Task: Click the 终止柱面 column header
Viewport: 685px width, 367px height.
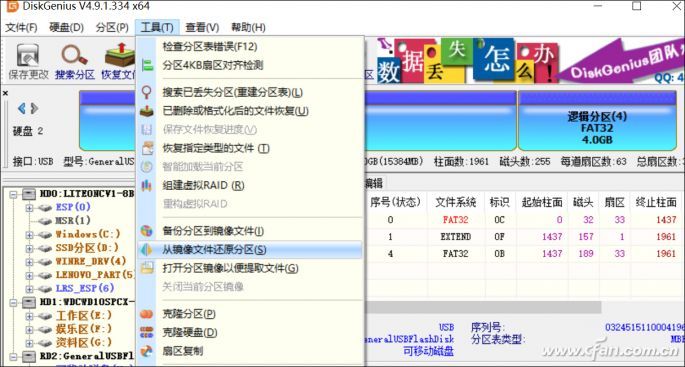Action: pos(656,202)
